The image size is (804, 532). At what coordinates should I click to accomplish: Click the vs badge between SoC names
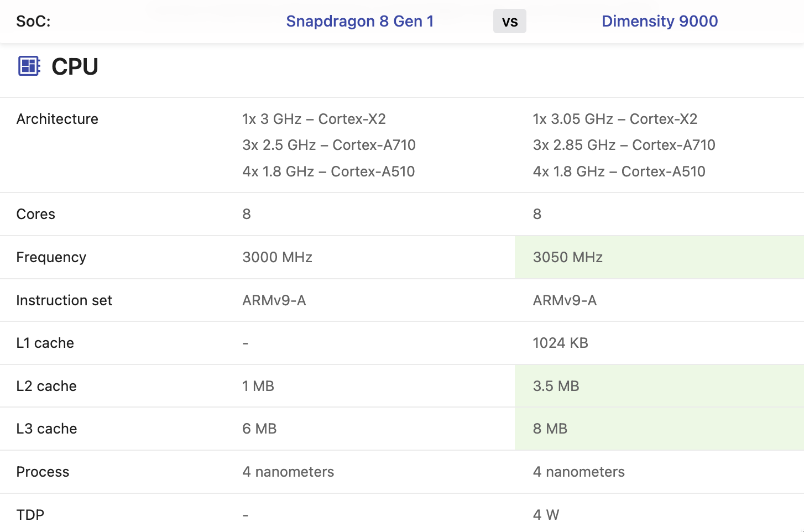[510, 22]
